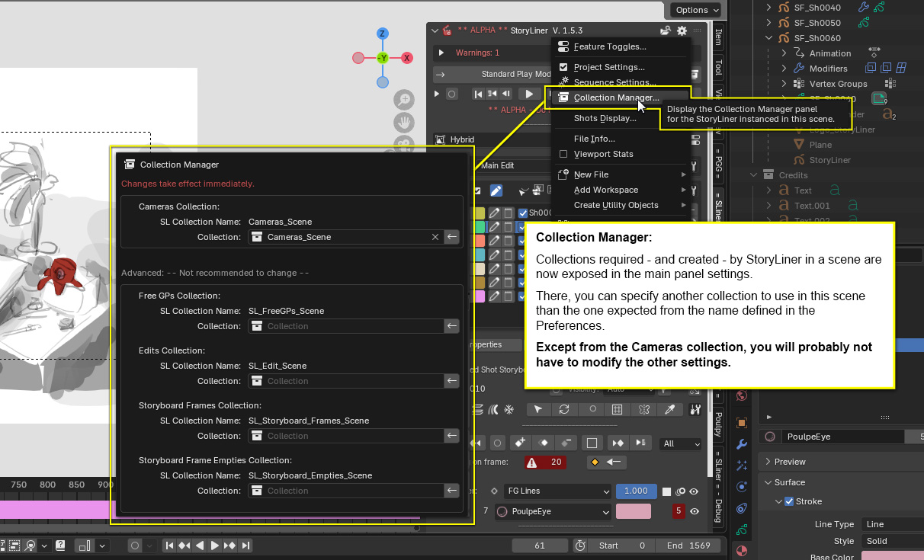Toggle the Viewport Stats checkbox

click(563, 154)
